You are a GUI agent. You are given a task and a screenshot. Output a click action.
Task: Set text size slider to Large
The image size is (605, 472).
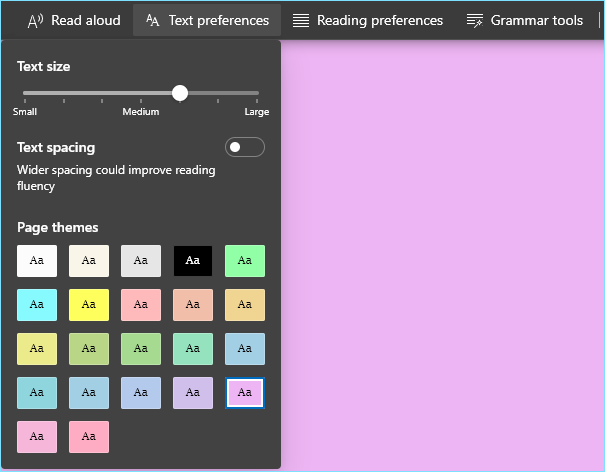tap(257, 93)
